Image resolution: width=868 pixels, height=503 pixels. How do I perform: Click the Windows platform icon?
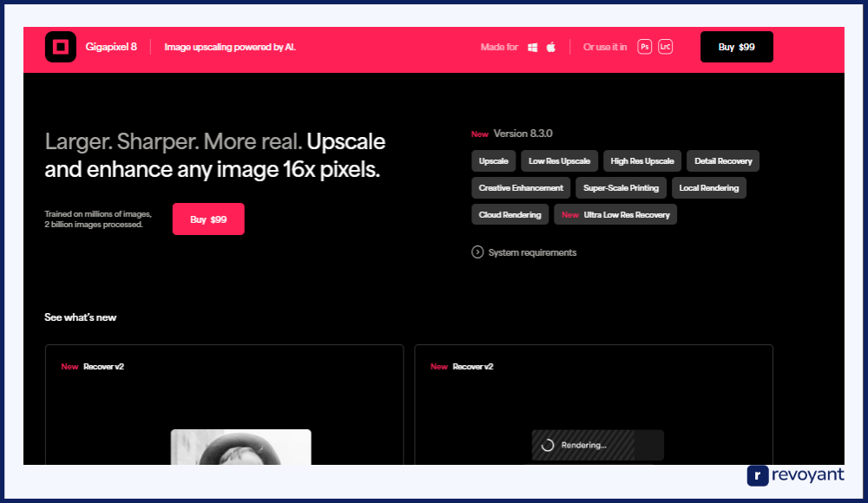click(x=533, y=48)
